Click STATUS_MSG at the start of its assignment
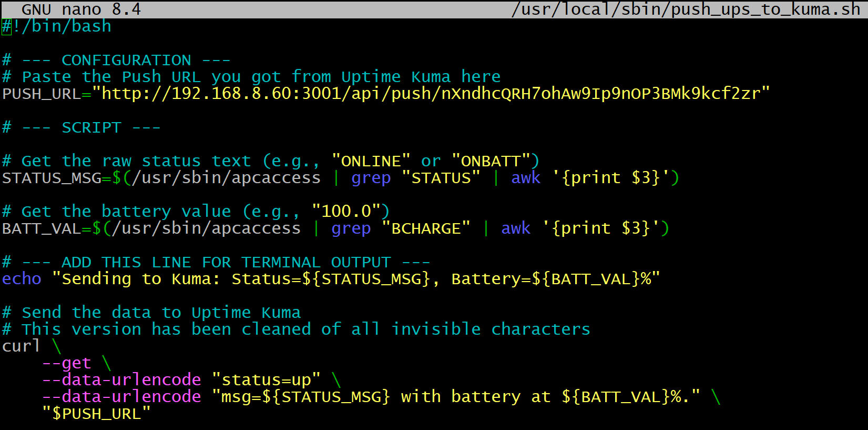 click(x=52, y=178)
